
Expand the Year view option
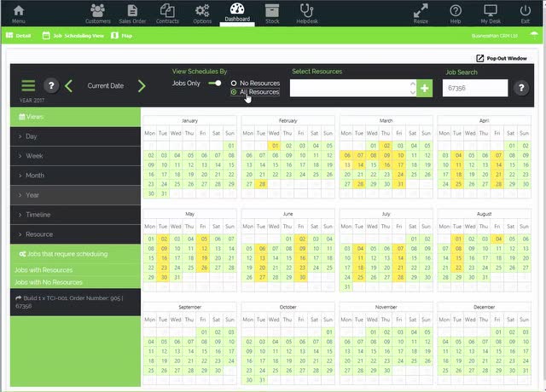tap(75, 195)
